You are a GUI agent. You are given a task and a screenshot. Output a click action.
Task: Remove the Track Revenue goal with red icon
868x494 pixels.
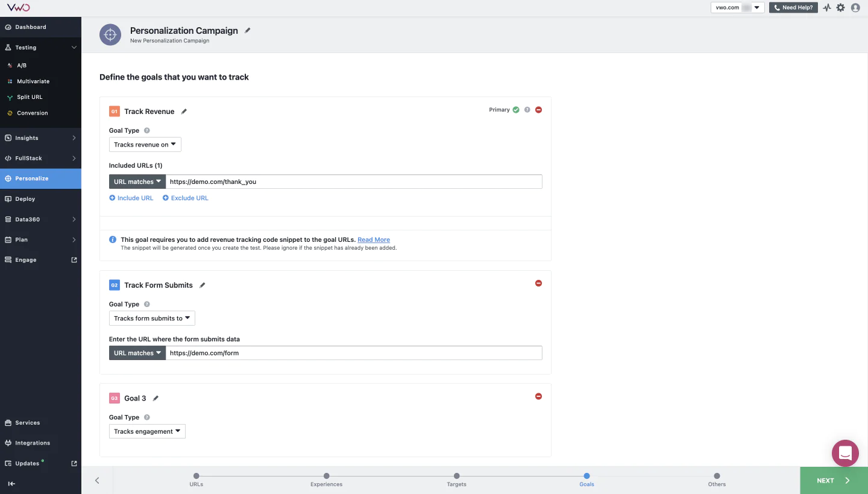click(x=539, y=110)
